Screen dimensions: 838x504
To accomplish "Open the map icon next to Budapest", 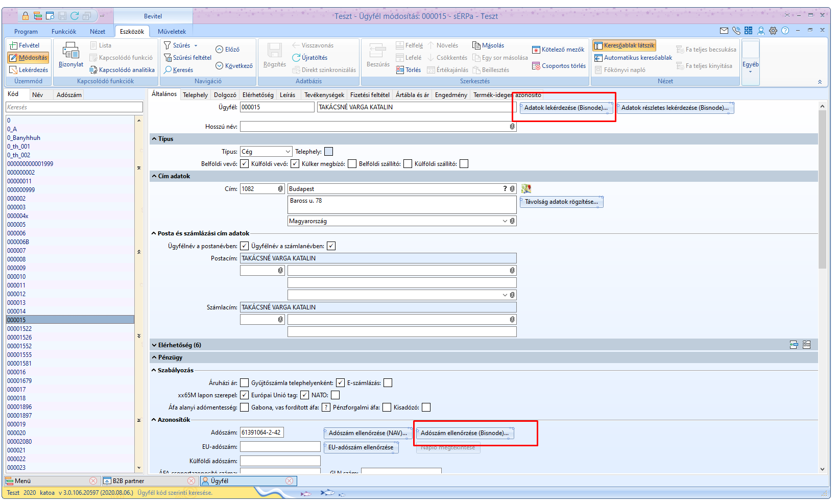I will click(x=526, y=189).
